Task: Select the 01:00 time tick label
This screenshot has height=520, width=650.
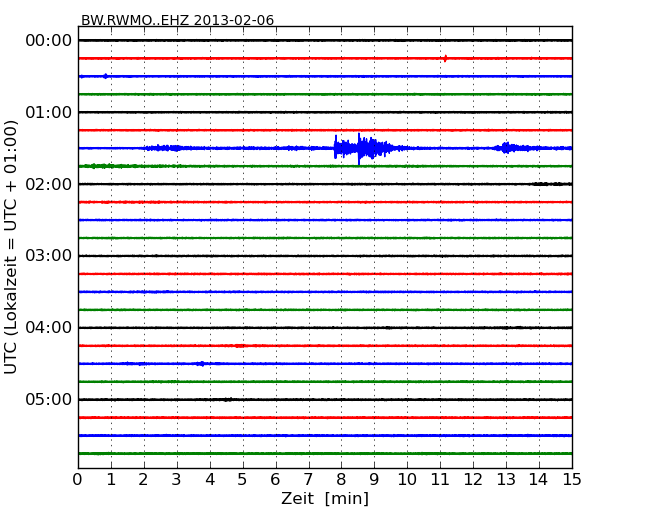Action: coord(49,112)
